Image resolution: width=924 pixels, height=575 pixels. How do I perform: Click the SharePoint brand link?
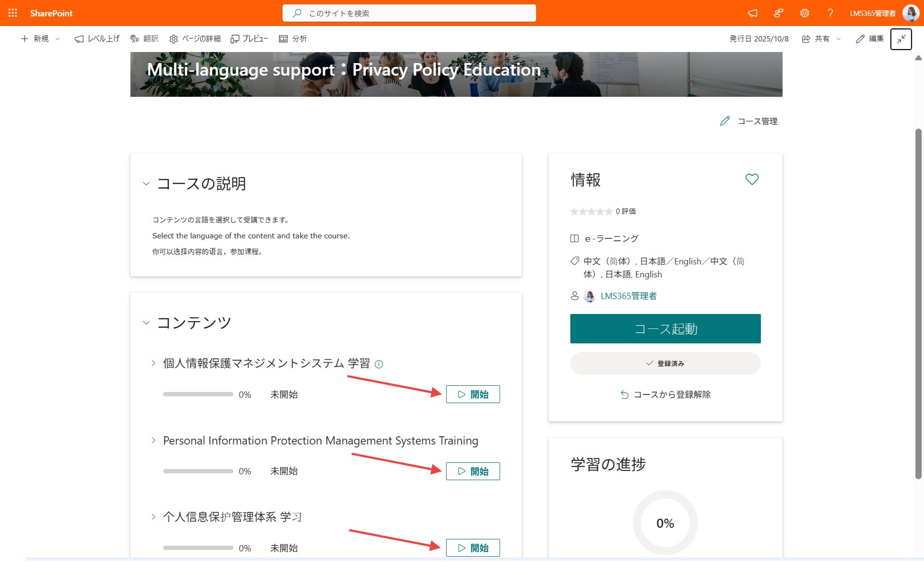tap(51, 13)
